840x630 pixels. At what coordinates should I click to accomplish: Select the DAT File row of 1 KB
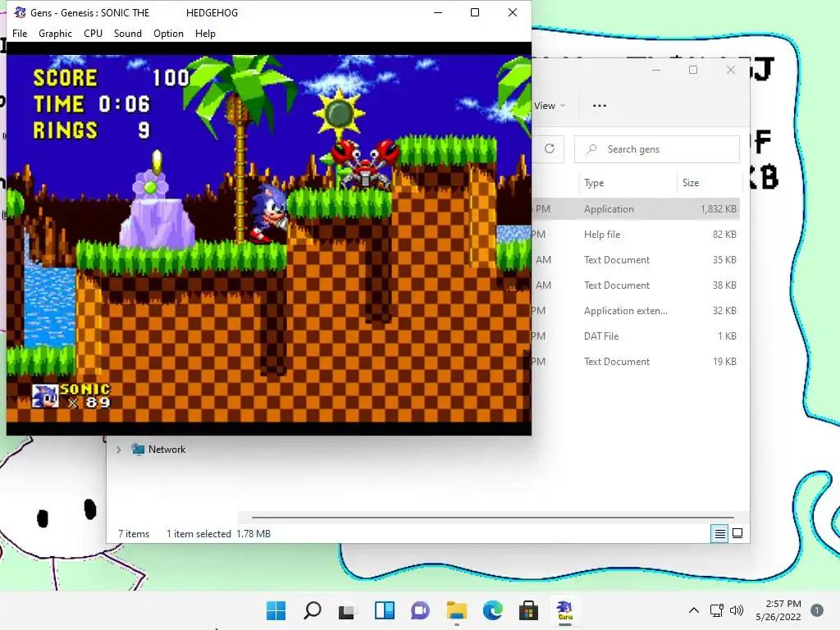pyautogui.click(x=636, y=336)
